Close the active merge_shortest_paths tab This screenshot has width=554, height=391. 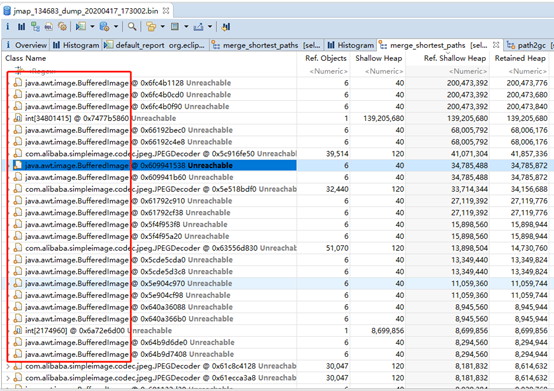pyautogui.click(x=496, y=45)
